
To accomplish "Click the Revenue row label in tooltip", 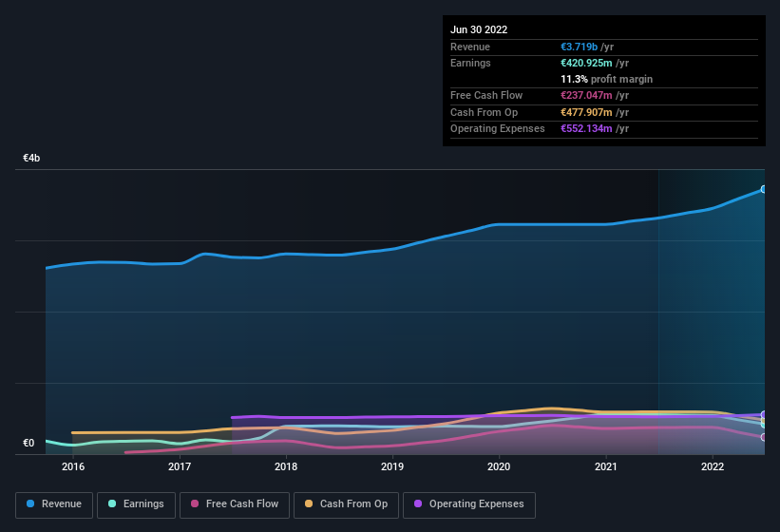I will click(x=470, y=47).
